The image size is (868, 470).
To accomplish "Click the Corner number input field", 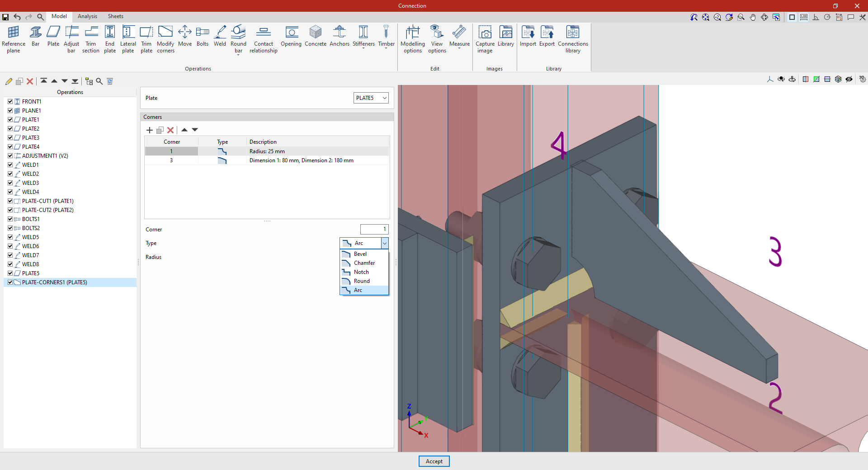I will [374, 229].
